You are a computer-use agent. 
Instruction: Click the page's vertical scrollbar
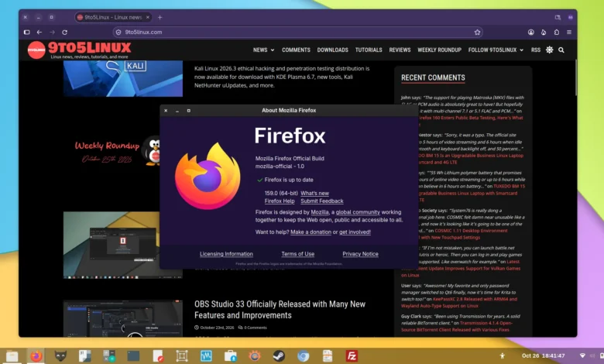pyautogui.click(x=576, y=77)
